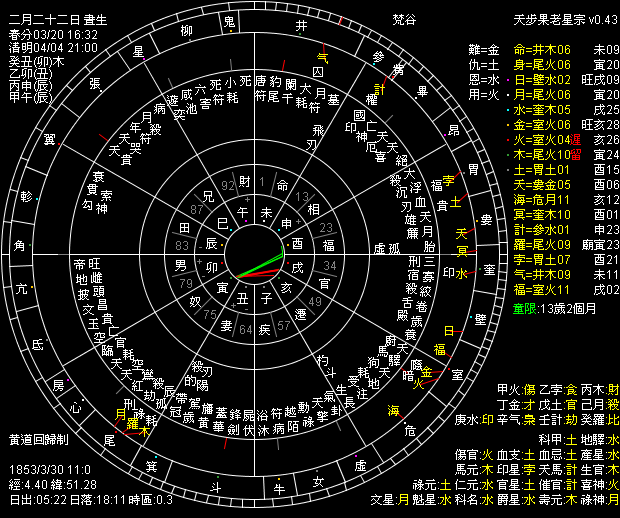
Task: Select the yellow 气 marker near 井
Action: pos(321,55)
